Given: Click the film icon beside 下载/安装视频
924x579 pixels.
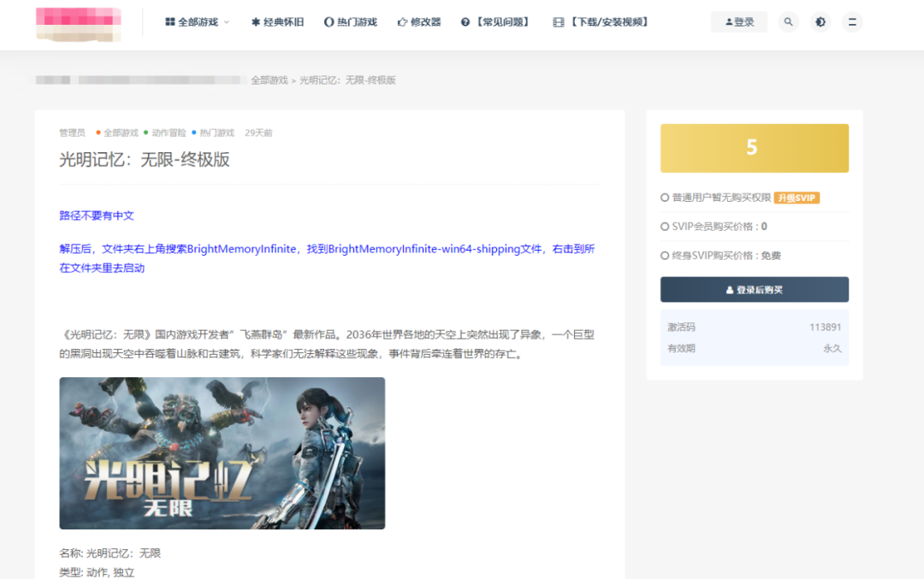Looking at the screenshot, I should point(559,22).
